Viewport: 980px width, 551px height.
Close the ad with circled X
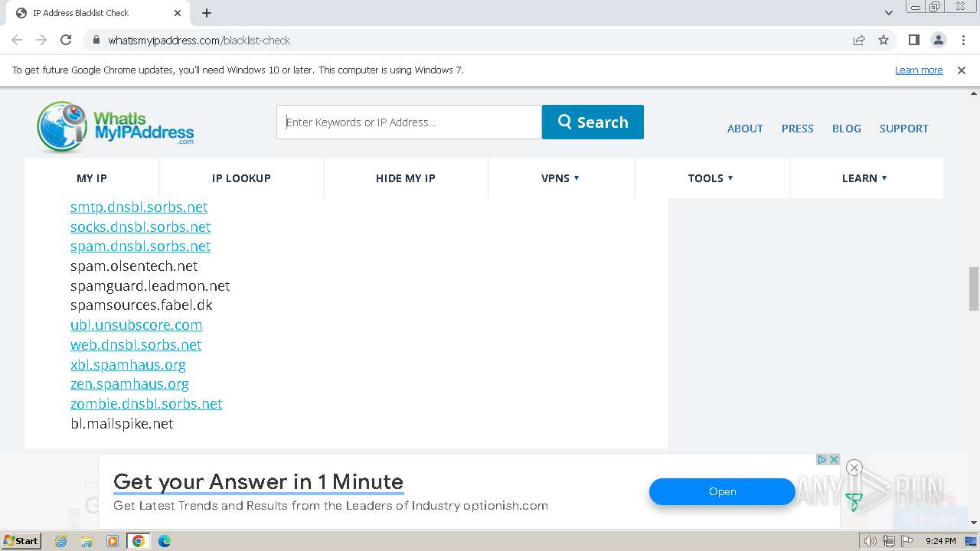pos(854,468)
